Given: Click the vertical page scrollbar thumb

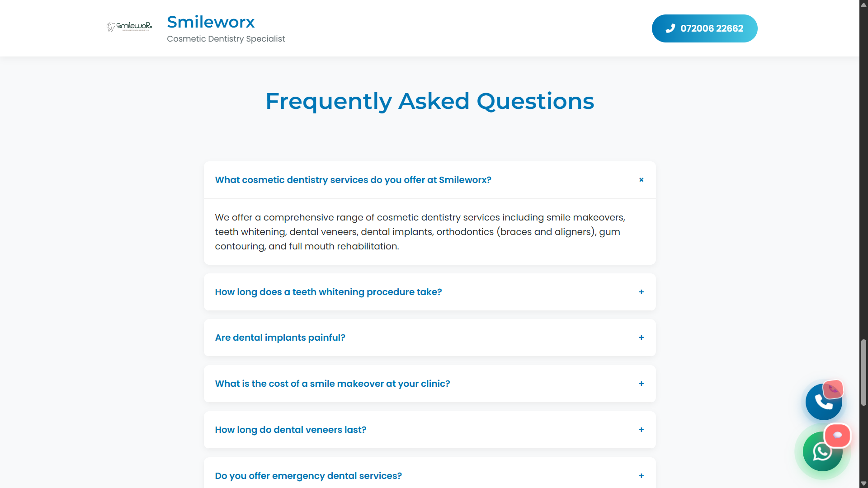Looking at the screenshot, I should (x=863, y=373).
